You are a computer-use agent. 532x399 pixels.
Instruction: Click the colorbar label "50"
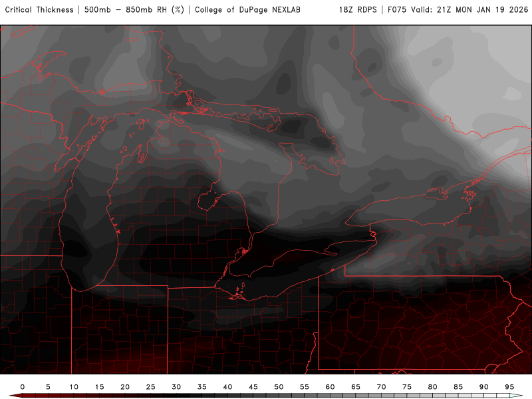[279, 387]
